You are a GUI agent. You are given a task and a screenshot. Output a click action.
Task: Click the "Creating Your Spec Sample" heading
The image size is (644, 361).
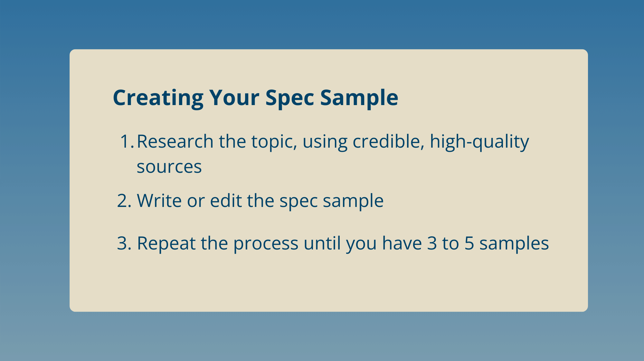tap(255, 98)
